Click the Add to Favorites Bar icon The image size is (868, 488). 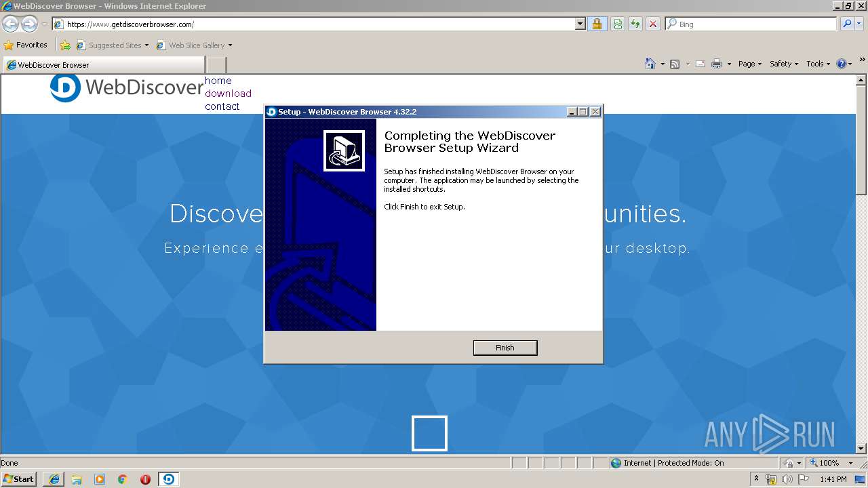[x=65, y=45]
